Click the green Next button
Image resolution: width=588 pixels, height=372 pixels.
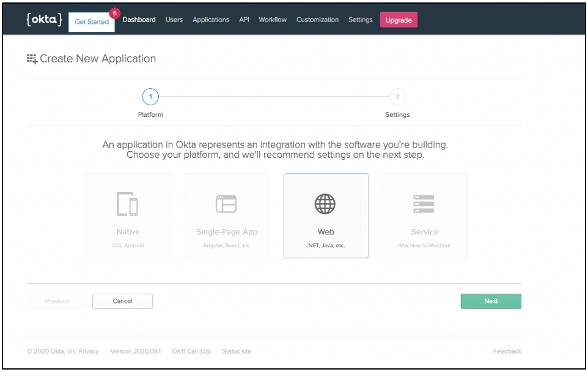pyautogui.click(x=491, y=301)
